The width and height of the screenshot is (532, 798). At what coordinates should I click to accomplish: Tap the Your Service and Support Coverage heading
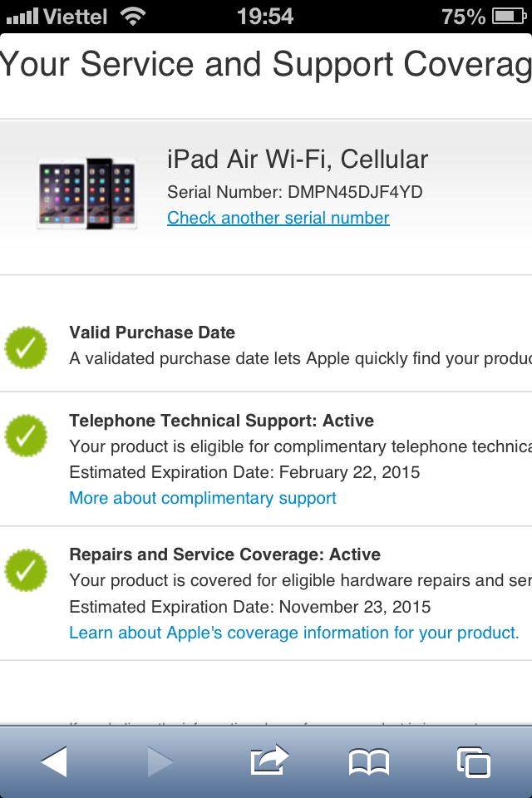pos(266,65)
